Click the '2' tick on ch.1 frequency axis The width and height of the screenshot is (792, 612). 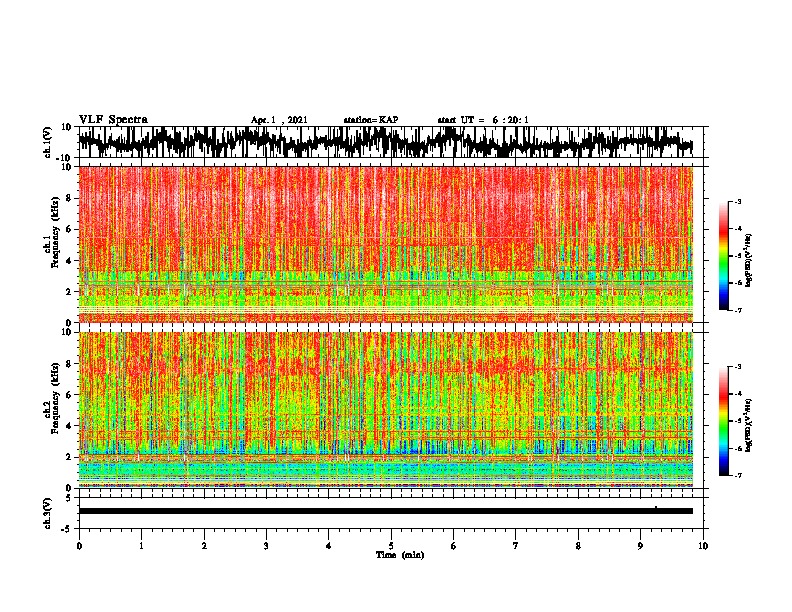70,292
